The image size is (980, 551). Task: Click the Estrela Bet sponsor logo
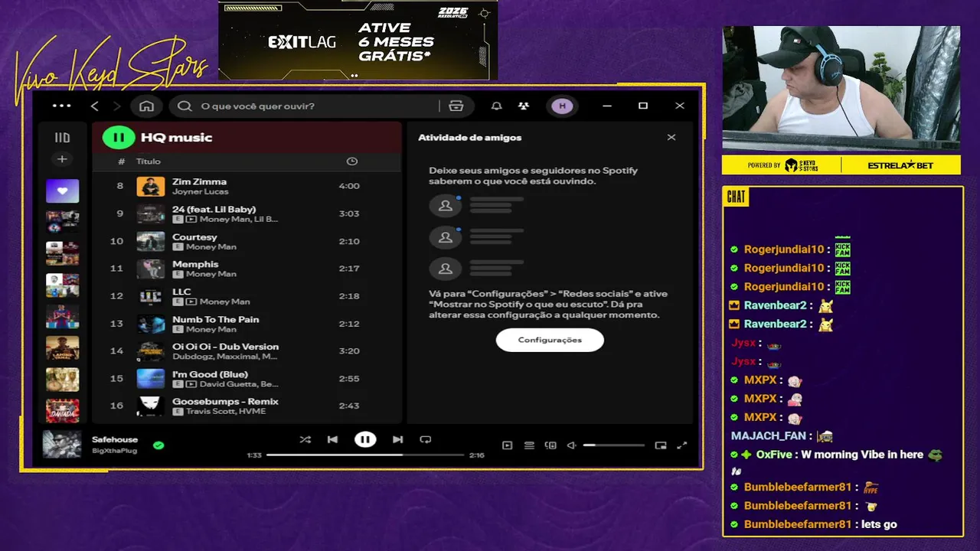click(900, 165)
